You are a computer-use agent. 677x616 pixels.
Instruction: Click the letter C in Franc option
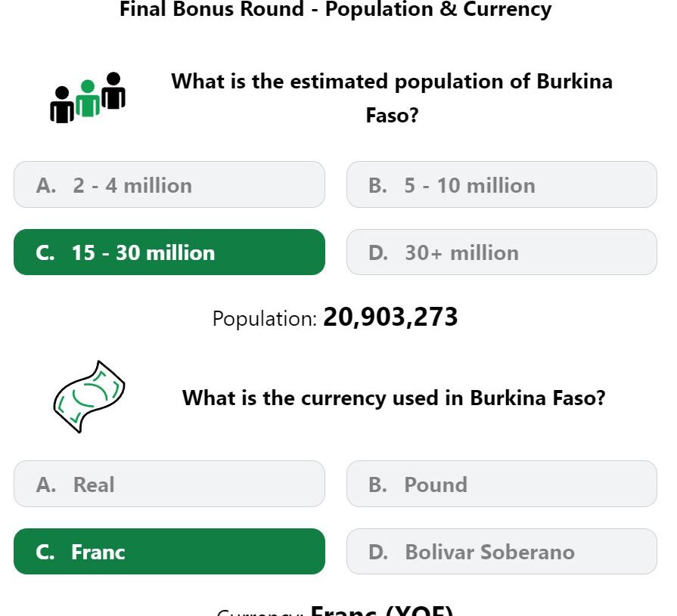tap(45, 553)
